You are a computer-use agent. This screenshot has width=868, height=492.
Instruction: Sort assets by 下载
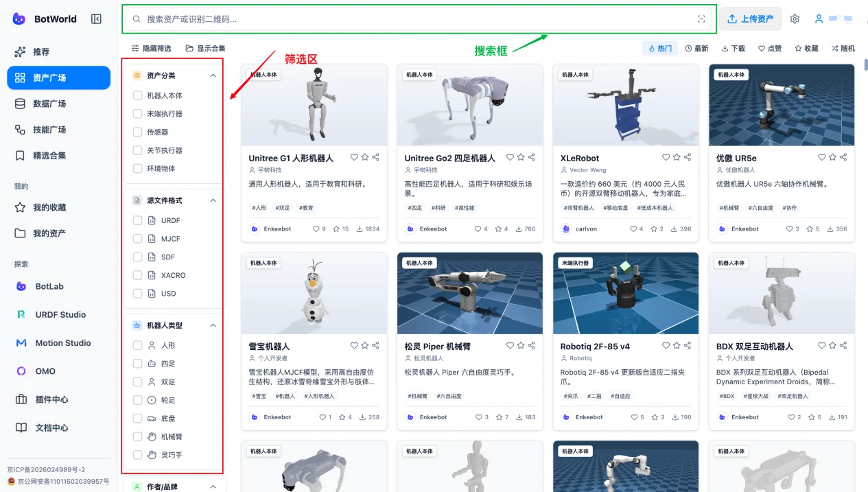pyautogui.click(x=733, y=49)
